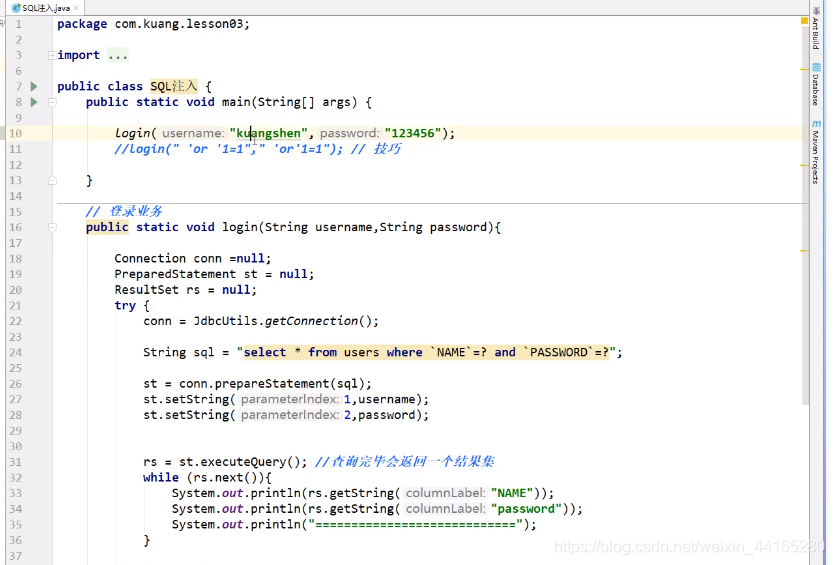835x565 pixels.
Task: Click the folded import ellipsis placeholder
Action: (x=118, y=55)
